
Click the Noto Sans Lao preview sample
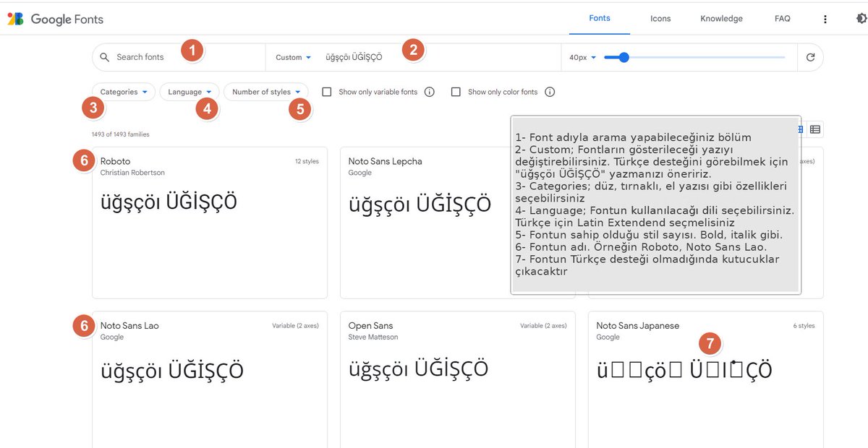click(x=171, y=371)
